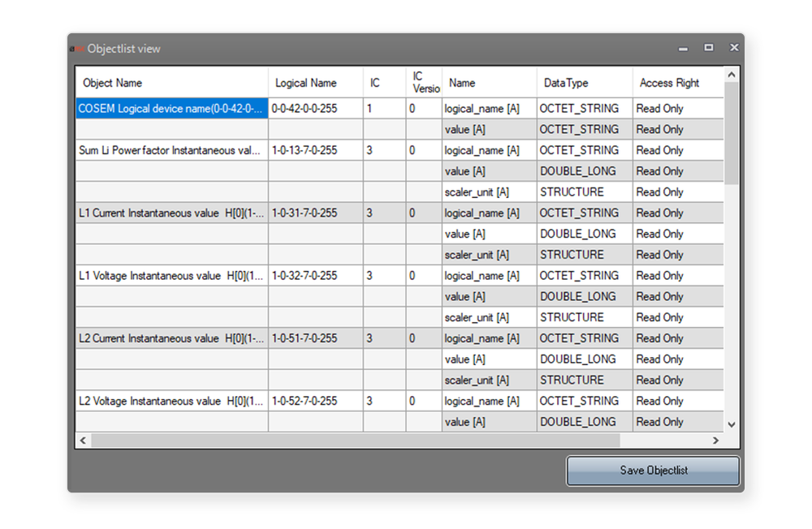Sort by Object Name column header
The height and width of the screenshot is (529, 812).
coord(171,83)
